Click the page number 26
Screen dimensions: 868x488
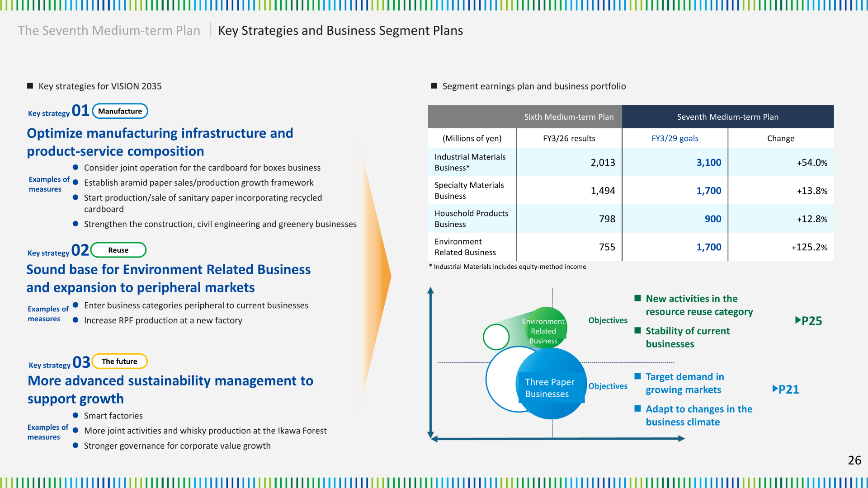coord(854,460)
